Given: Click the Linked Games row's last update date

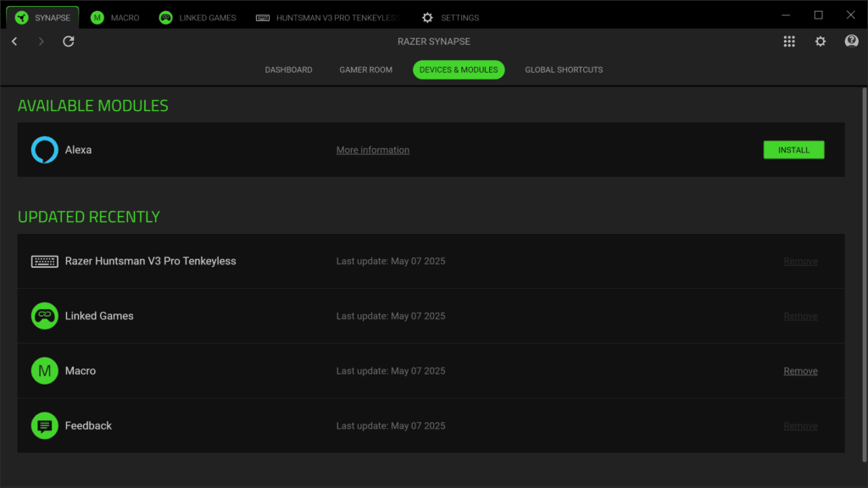Looking at the screenshot, I should [x=391, y=316].
